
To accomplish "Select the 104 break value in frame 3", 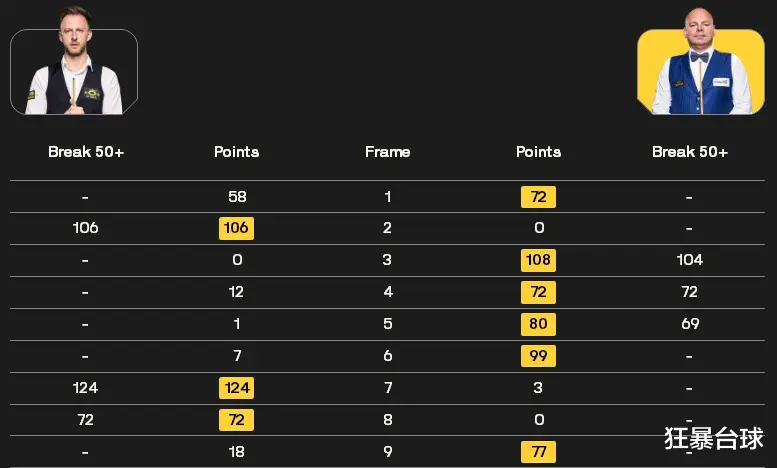I will [690, 260].
